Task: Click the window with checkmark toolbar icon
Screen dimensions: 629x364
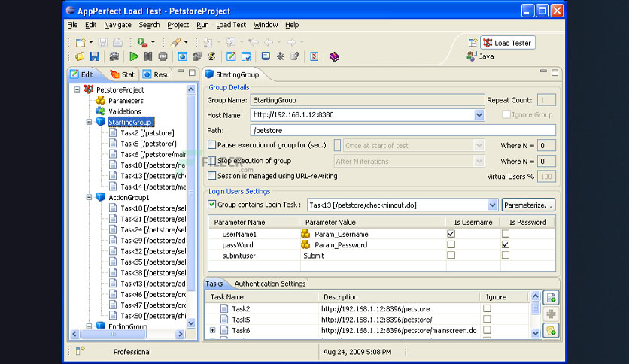Action: pos(246,56)
